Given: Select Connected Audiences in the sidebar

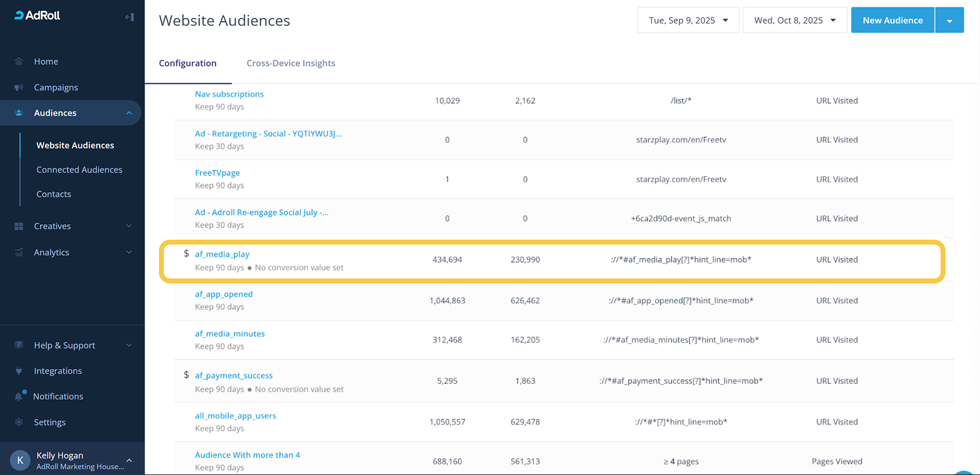Looking at the screenshot, I should point(79,170).
